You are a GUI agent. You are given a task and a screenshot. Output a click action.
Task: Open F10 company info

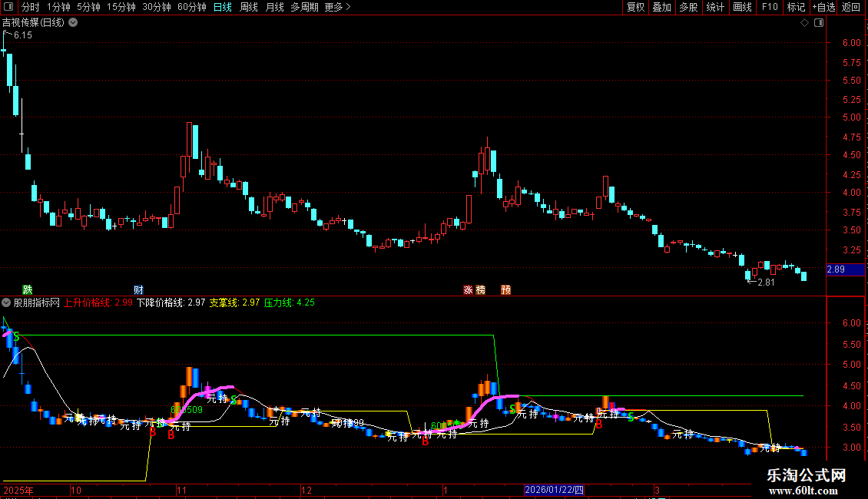pos(770,7)
